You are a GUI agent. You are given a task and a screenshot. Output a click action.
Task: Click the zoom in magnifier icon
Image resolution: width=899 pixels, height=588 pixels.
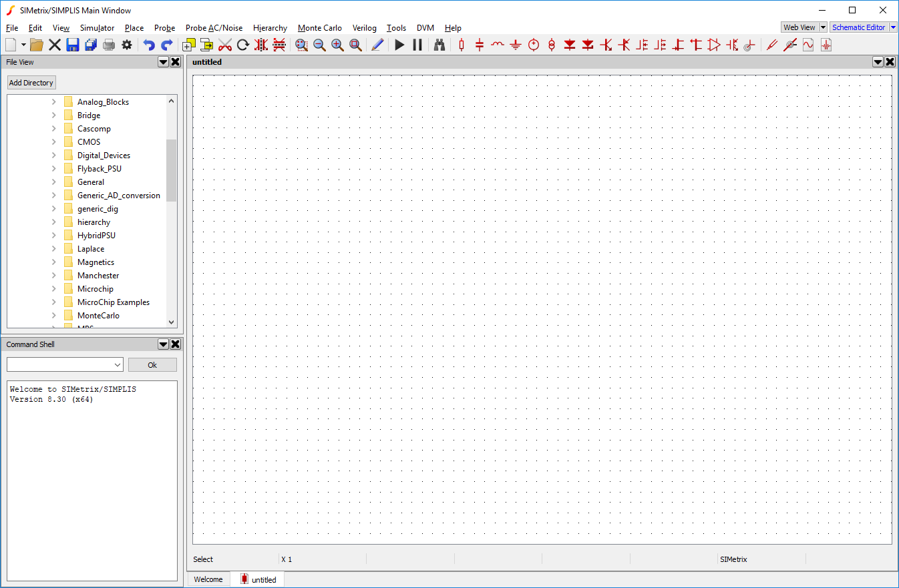coord(337,45)
